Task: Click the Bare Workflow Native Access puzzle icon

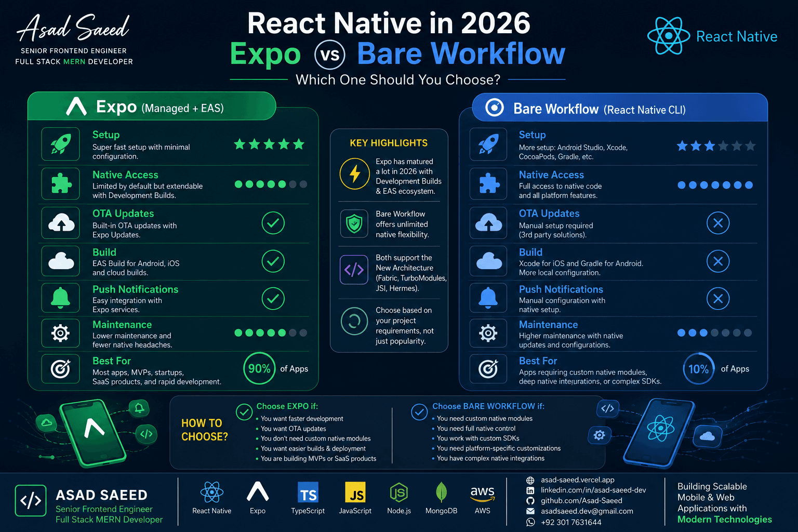Action: tap(488, 183)
